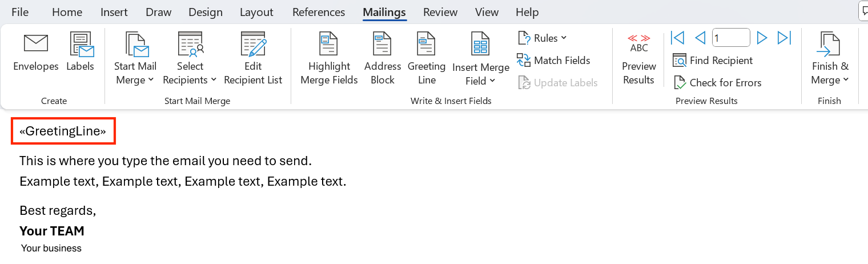This screenshot has width=868, height=264.
Task: Go to the next record
Action: coord(762,38)
